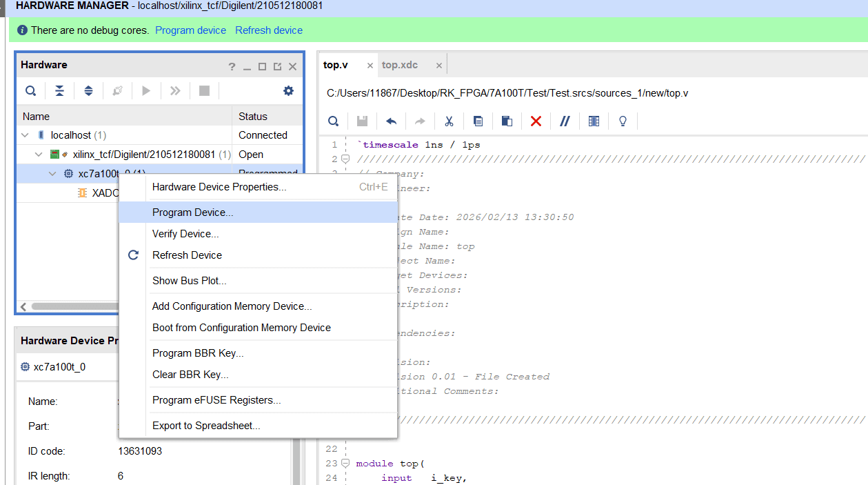The width and height of the screenshot is (868, 485).
Task: Collapse the comment block fold at line 2
Action: coord(346,159)
